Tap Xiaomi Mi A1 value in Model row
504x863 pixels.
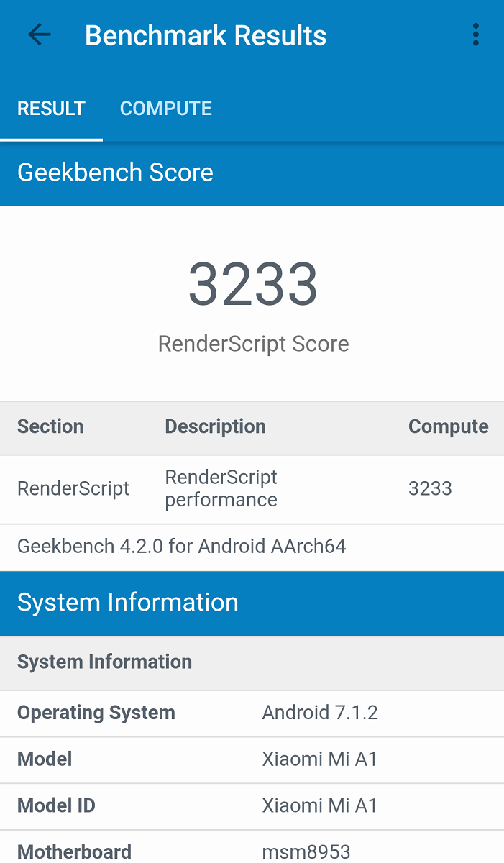[320, 759]
